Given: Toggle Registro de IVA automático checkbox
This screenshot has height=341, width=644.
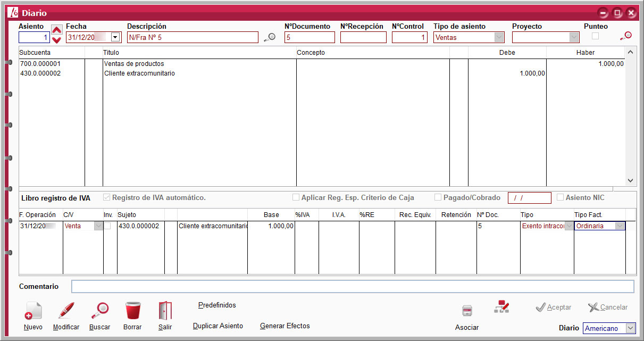Looking at the screenshot, I should 107,197.
